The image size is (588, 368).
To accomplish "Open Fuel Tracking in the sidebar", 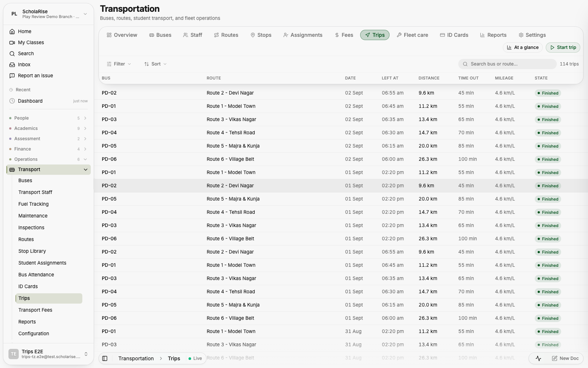I will (33, 204).
